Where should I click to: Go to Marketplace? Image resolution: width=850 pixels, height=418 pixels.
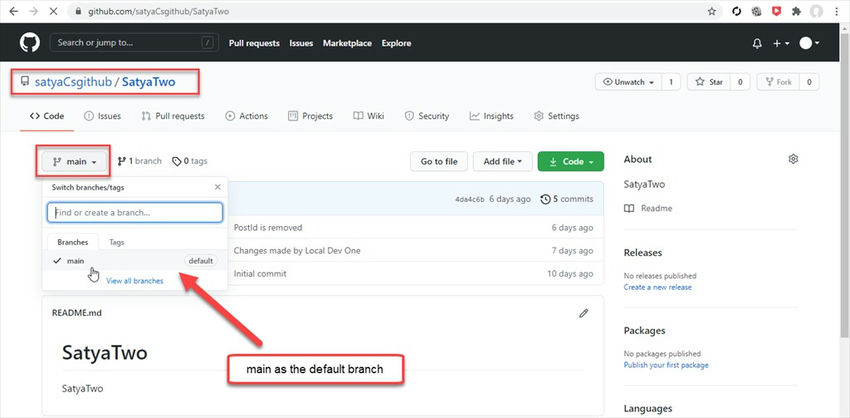coord(347,43)
